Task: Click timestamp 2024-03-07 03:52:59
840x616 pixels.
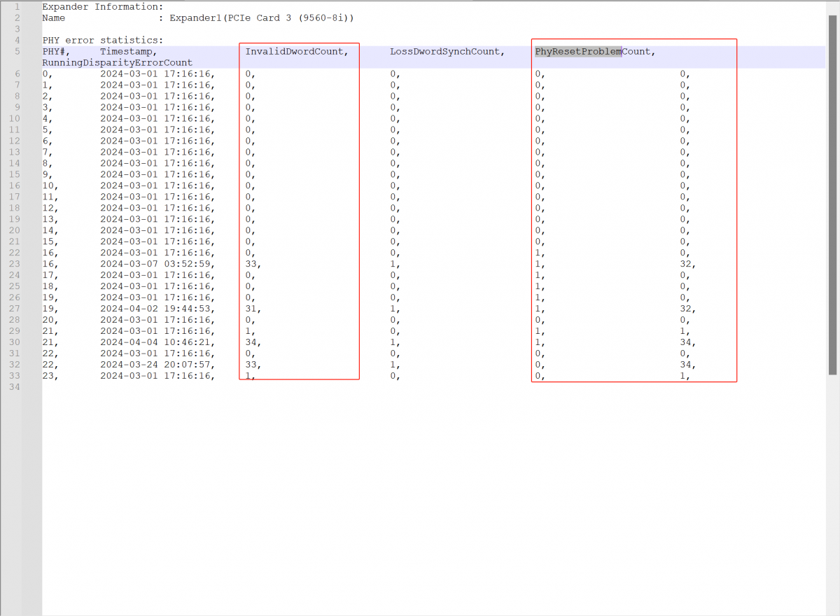Action: (157, 264)
